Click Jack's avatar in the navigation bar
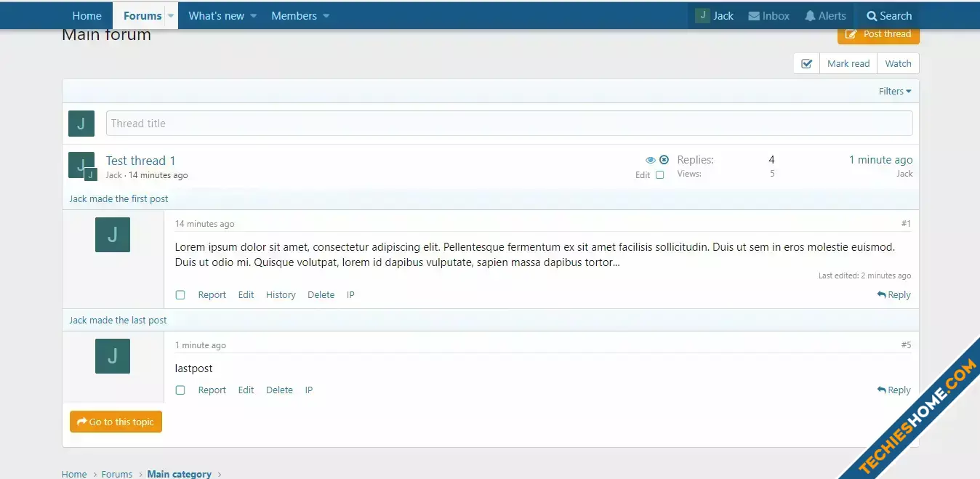The height and width of the screenshot is (479, 980). tap(702, 15)
